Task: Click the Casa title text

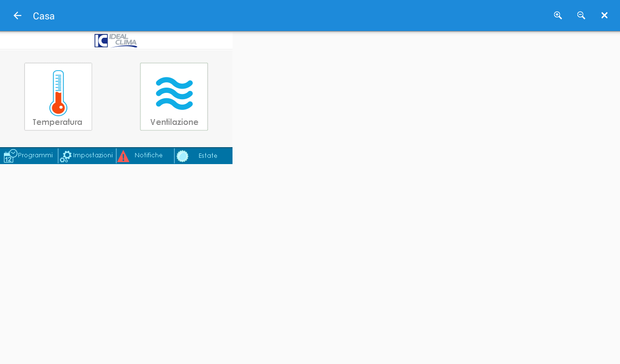Action: [44, 16]
